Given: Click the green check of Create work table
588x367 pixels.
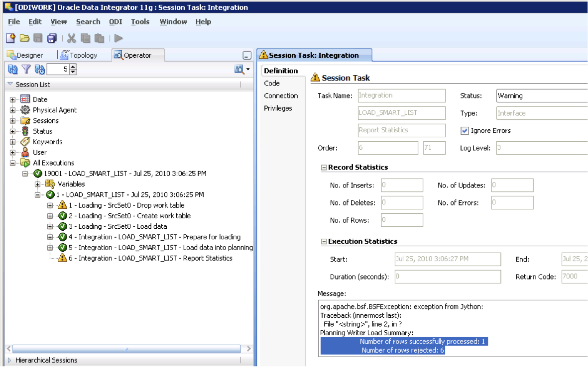Looking at the screenshot, I should pyautogui.click(x=63, y=216).
